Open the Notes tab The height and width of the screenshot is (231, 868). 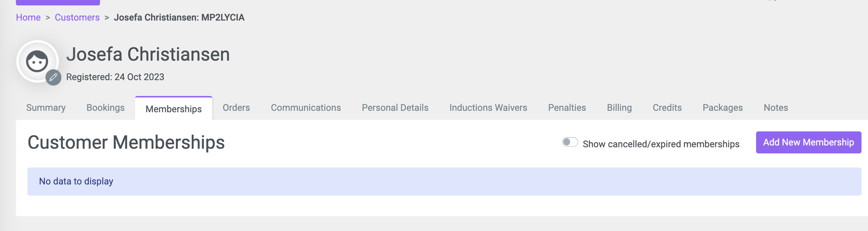coord(776,108)
